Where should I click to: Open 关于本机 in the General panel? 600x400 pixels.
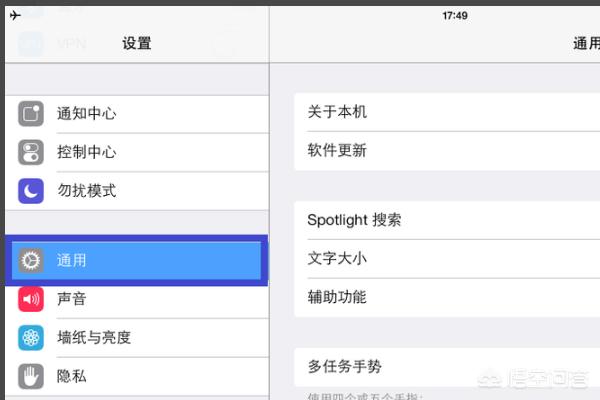(x=337, y=112)
